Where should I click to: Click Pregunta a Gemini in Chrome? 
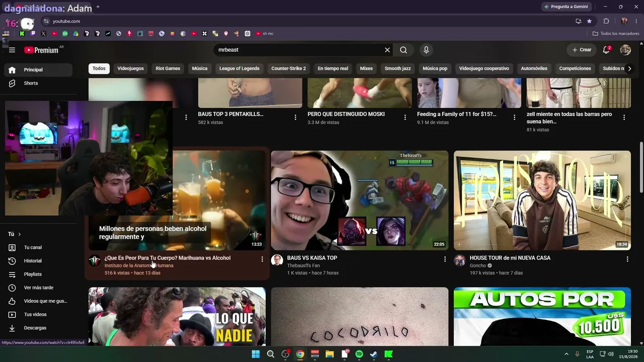tap(566, 7)
